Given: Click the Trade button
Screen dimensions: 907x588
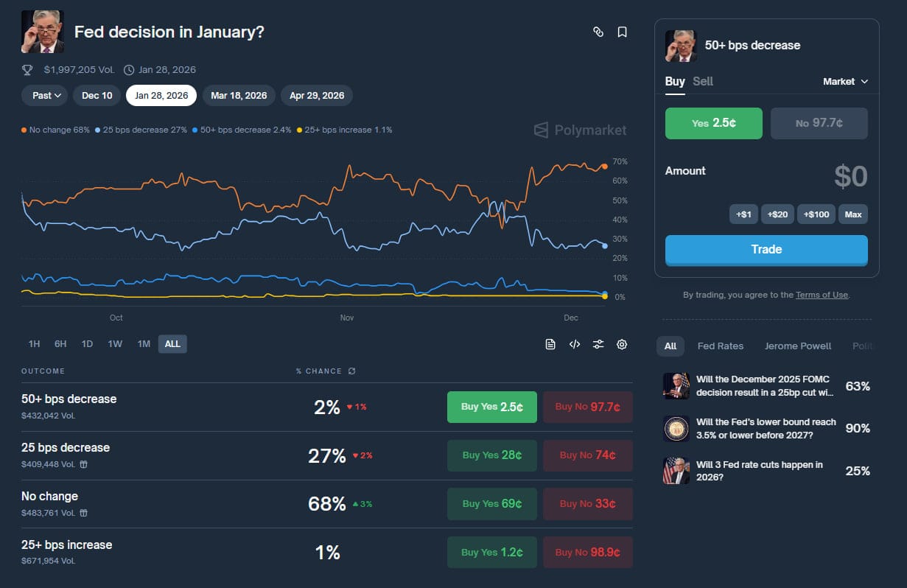Looking at the screenshot, I should [x=766, y=249].
